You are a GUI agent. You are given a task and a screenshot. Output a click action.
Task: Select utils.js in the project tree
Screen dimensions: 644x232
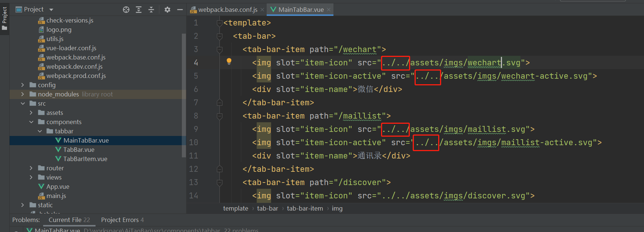pos(55,39)
